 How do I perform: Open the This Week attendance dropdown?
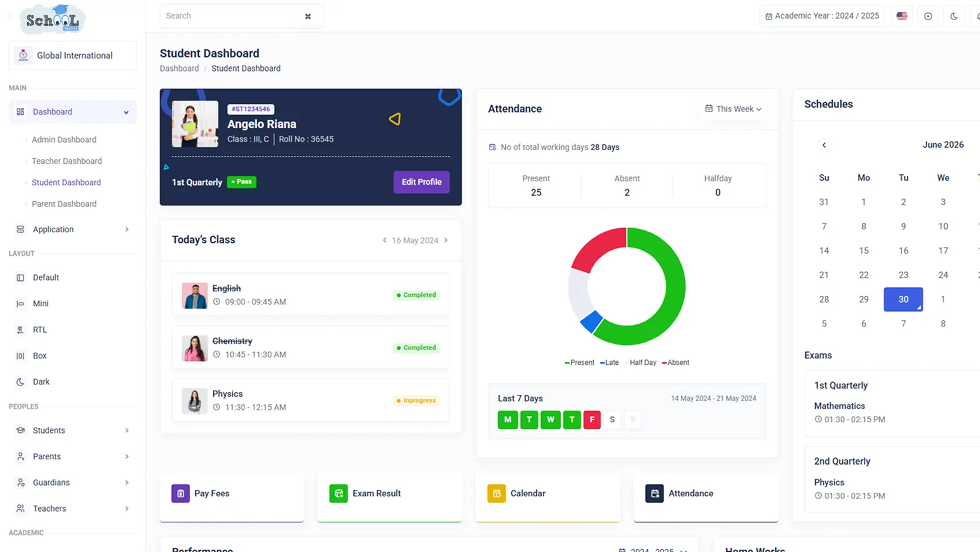[x=733, y=109]
